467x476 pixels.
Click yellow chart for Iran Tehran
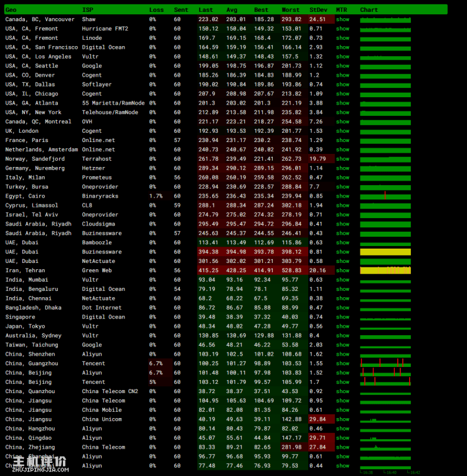385,270
